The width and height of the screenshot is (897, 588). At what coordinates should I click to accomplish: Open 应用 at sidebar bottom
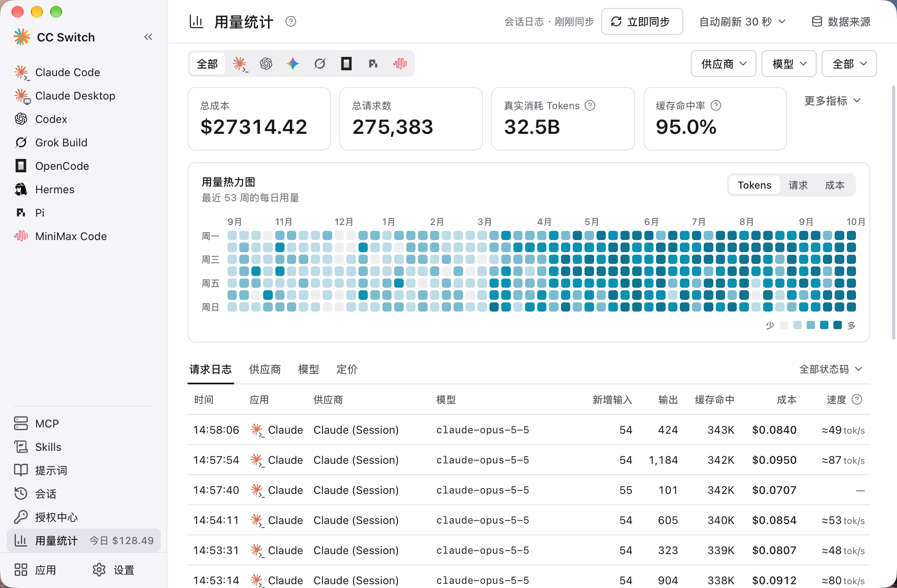click(35, 570)
